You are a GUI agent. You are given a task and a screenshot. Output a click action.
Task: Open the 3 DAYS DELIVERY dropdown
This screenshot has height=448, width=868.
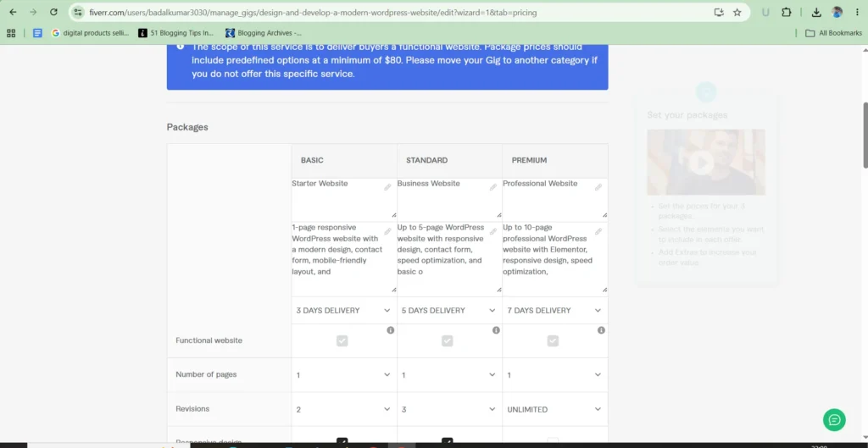(x=344, y=310)
